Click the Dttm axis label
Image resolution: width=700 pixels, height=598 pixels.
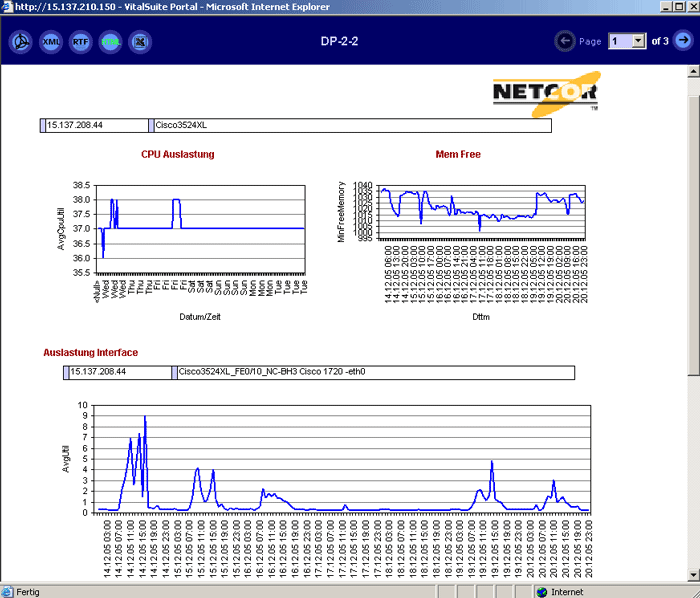(481, 317)
